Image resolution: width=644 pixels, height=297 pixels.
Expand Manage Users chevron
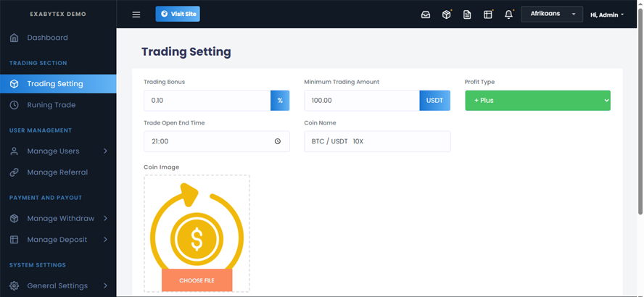tap(106, 151)
